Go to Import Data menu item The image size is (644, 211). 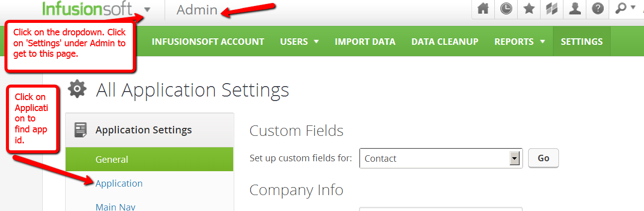coord(365,42)
